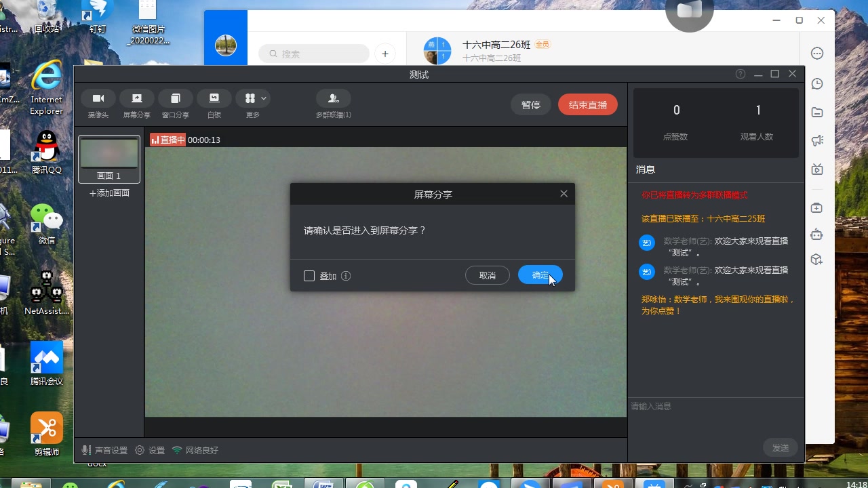The height and width of the screenshot is (488, 868).
Task: Open the 回收站 recycle bin
Action: pyautogui.click(x=47, y=17)
